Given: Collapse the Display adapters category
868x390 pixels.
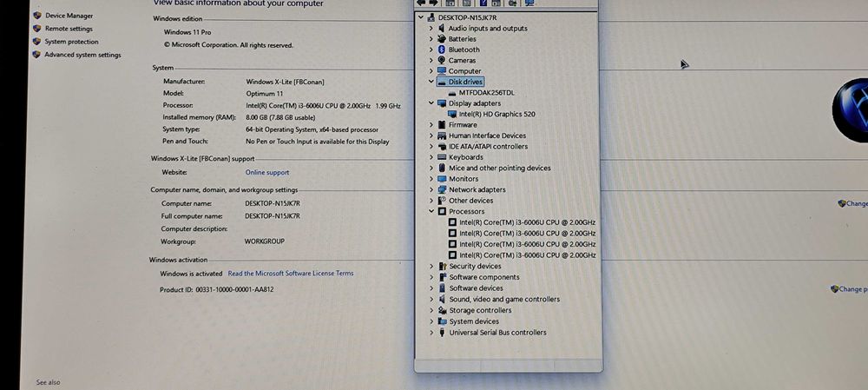Looking at the screenshot, I should pyautogui.click(x=431, y=103).
